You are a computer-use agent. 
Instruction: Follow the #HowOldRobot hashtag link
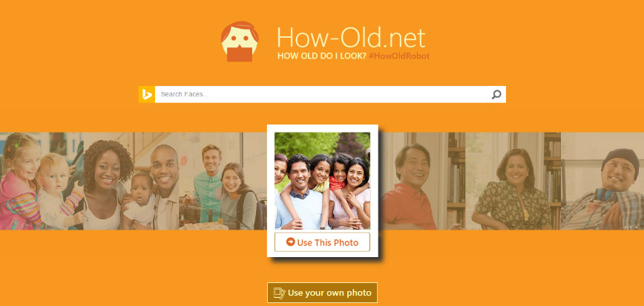[399, 56]
